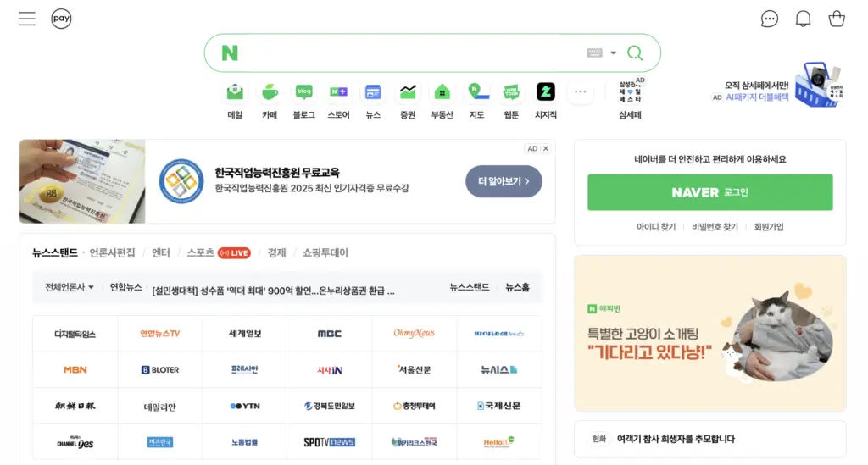This screenshot has height=465, width=868.
Task: Open the 치지직 shortcut
Action: (546, 101)
